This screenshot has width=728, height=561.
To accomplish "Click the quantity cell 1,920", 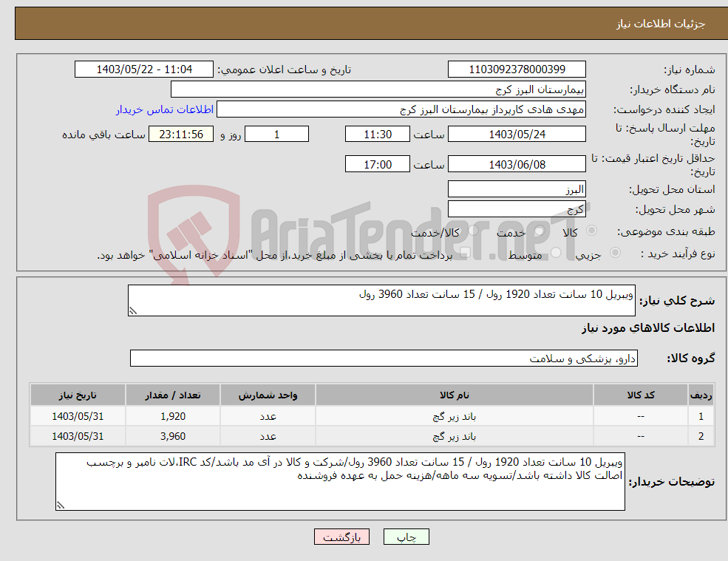I will point(173,416).
